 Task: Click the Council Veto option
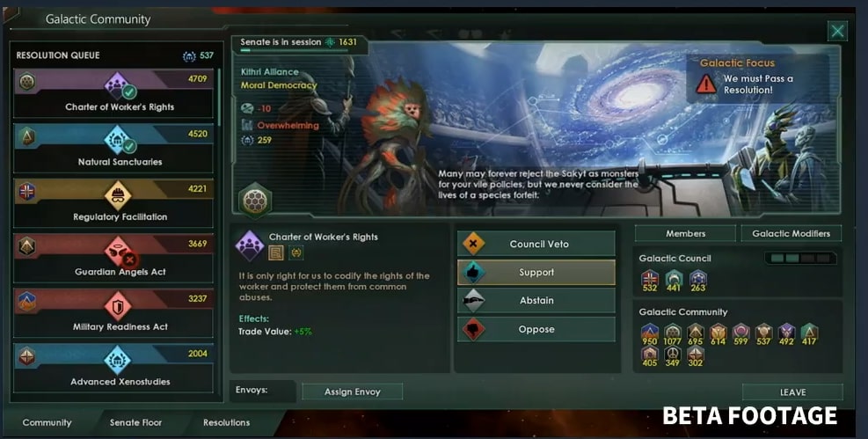pyautogui.click(x=536, y=245)
